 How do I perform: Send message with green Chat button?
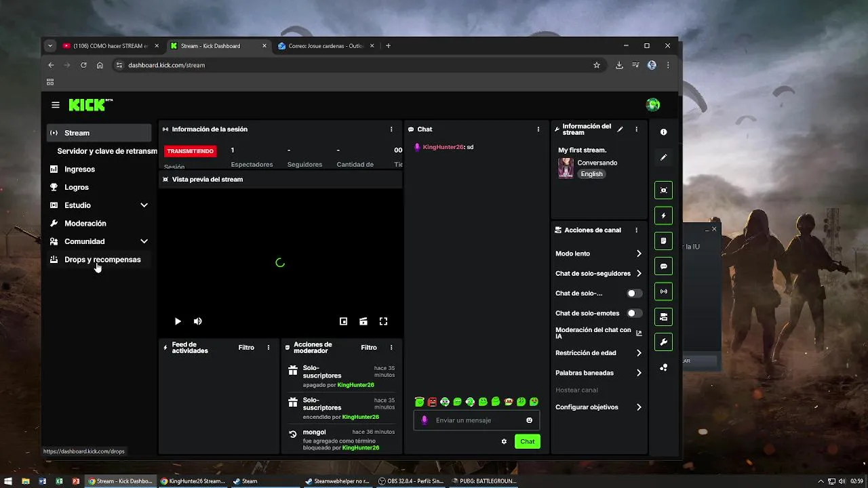point(528,441)
